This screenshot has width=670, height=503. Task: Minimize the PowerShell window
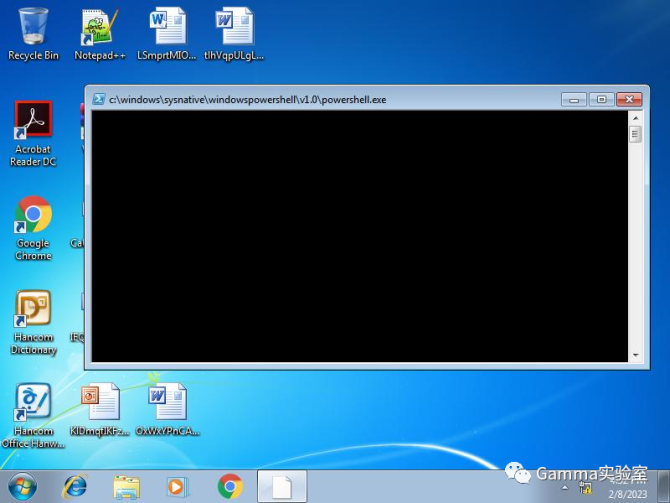coord(574,100)
